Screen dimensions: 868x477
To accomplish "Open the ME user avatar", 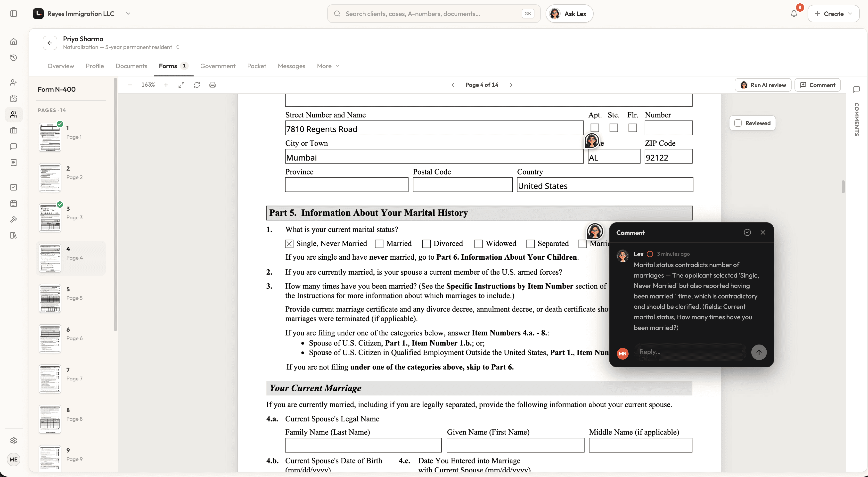I will [14, 460].
